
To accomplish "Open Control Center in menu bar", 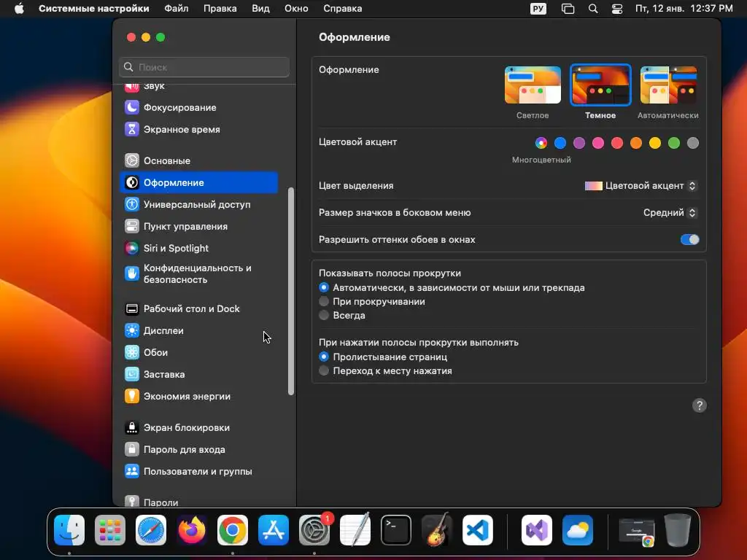I will pyautogui.click(x=617, y=9).
